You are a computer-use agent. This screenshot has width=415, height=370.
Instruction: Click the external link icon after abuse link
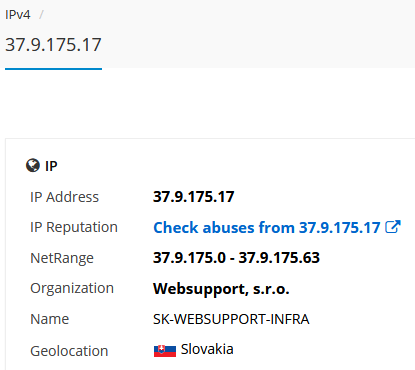[392, 227]
